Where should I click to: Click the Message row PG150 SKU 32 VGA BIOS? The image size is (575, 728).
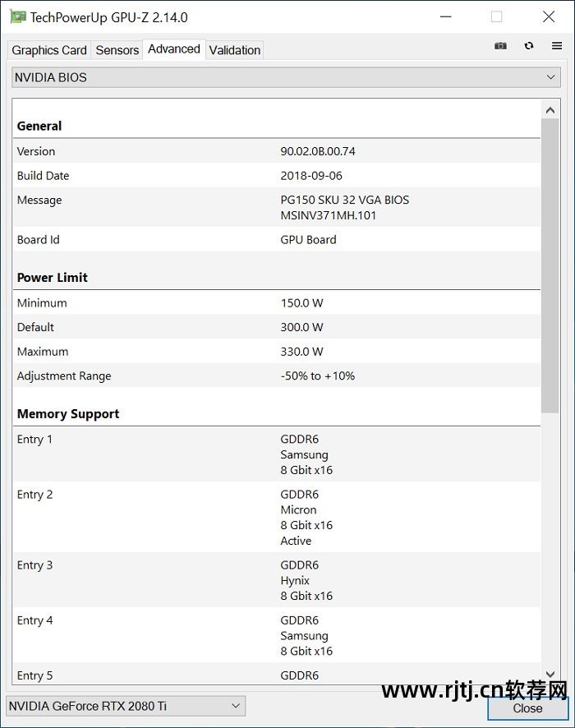point(345,200)
